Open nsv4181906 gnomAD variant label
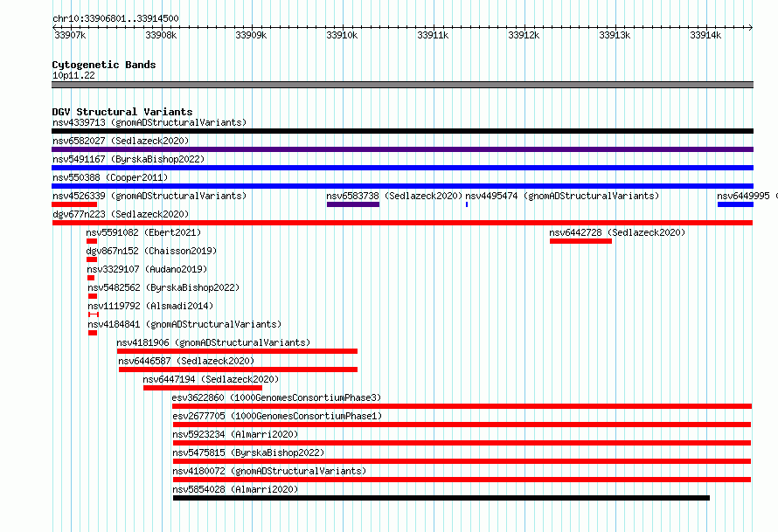 (213, 342)
